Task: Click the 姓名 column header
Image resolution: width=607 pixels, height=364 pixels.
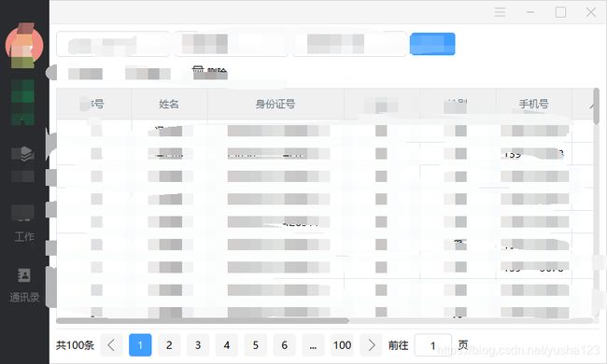Action: (169, 104)
